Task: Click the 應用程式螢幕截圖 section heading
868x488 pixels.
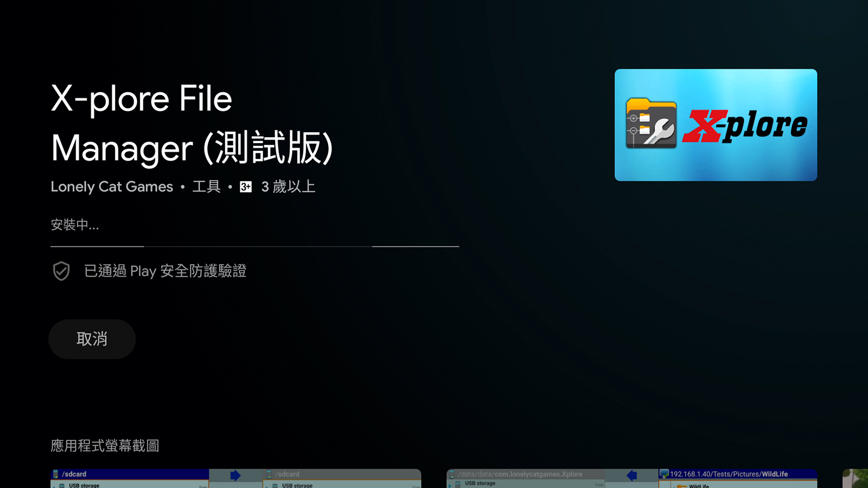Action: 105,446
